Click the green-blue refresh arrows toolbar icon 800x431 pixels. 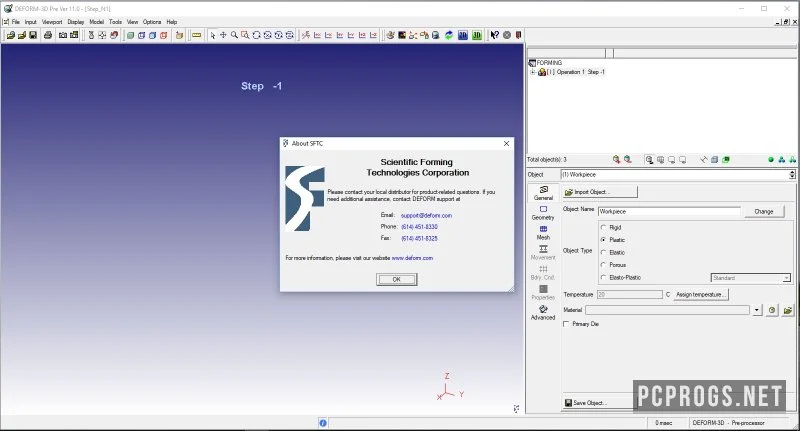pyautogui.click(x=449, y=35)
